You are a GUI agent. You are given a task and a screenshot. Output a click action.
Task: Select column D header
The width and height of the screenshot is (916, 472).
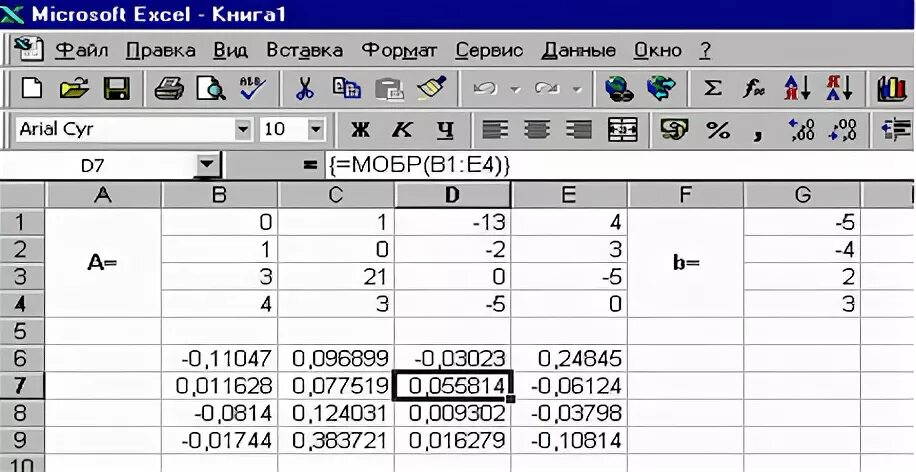click(453, 195)
